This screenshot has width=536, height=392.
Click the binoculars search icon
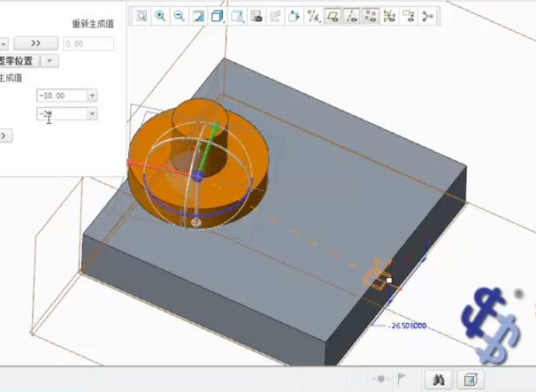[436, 379]
